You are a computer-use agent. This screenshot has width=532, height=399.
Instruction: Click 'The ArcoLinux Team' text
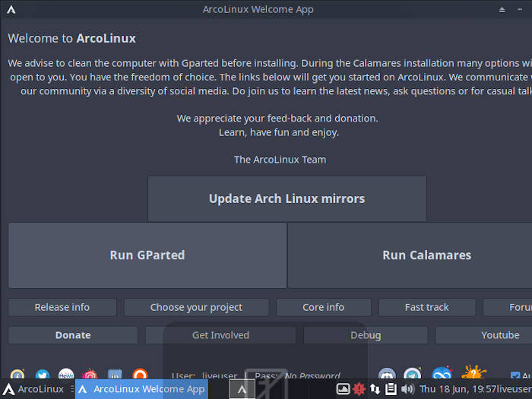(280, 160)
